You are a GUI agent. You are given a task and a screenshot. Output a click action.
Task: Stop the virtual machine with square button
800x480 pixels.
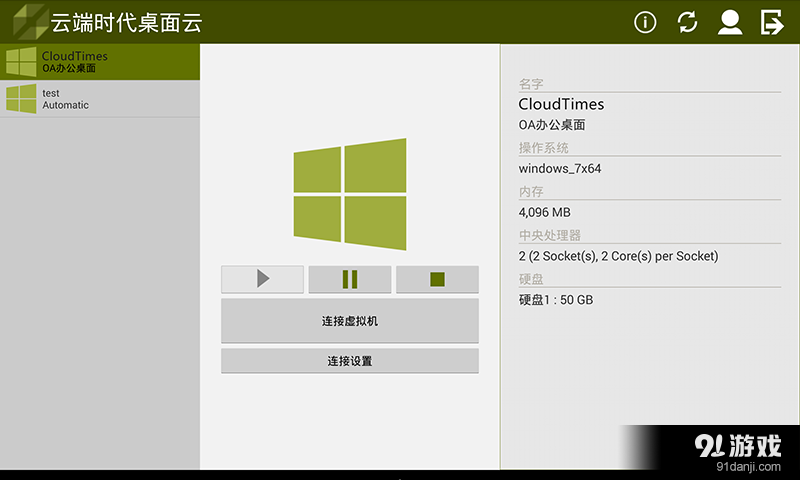point(437,279)
